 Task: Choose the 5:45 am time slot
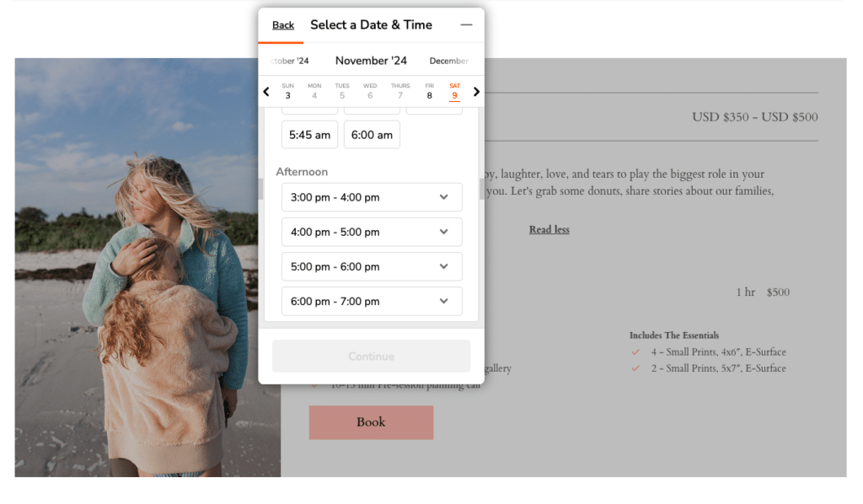point(309,135)
